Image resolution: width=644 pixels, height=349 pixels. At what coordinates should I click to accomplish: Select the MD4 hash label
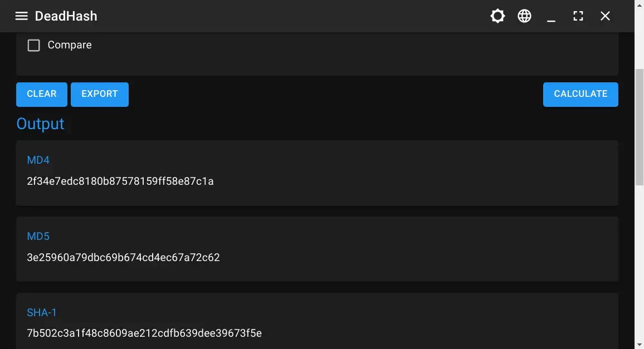pyautogui.click(x=38, y=160)
